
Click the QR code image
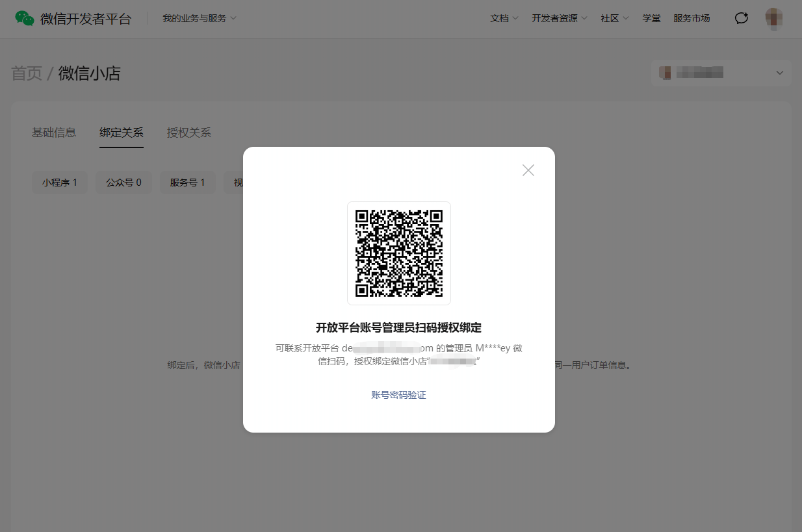399,253
